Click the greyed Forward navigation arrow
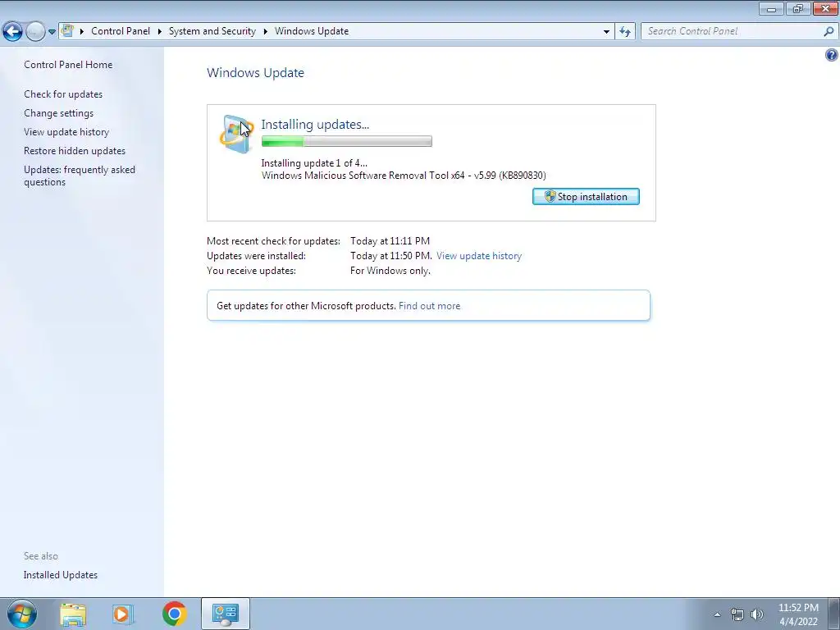The image size is (840, 630). 35,32
